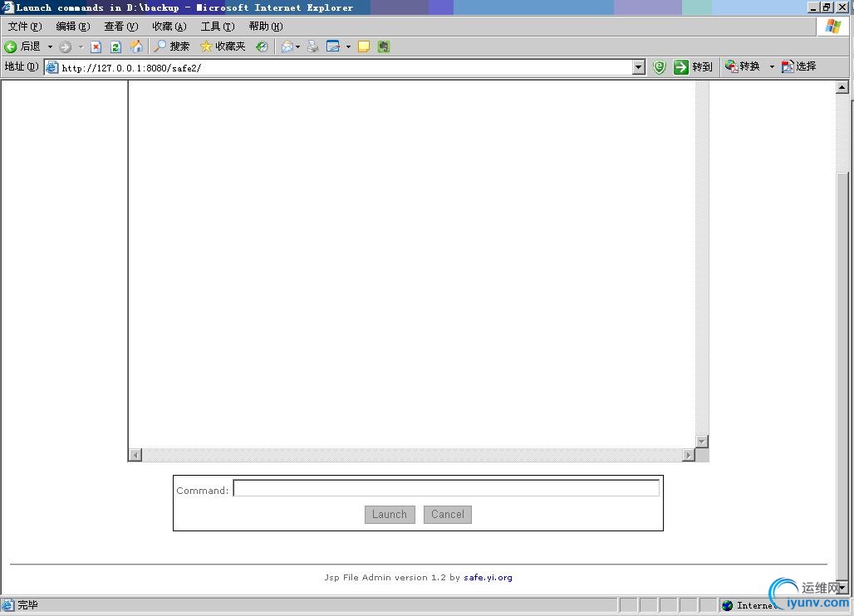Click the Windows flag logo icon

coord(832,26)
